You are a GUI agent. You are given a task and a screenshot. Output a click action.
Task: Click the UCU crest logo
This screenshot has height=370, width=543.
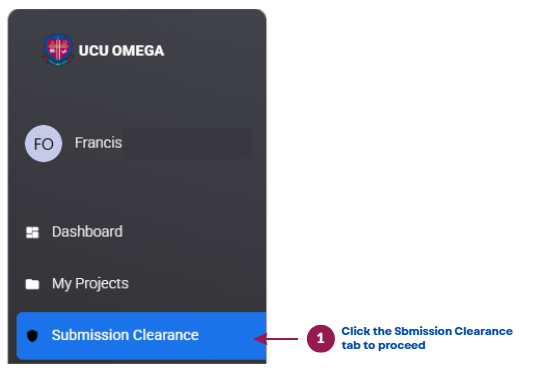point(58,50)
